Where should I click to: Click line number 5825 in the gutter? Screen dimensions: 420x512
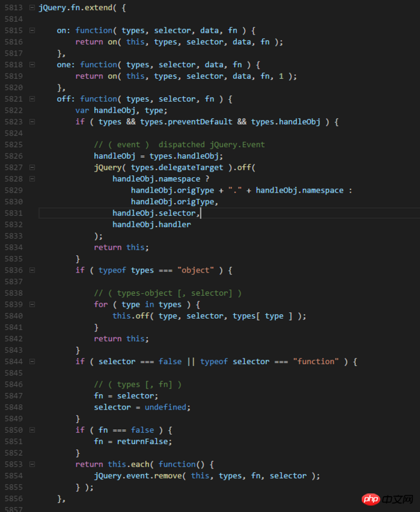coord(13,145)
